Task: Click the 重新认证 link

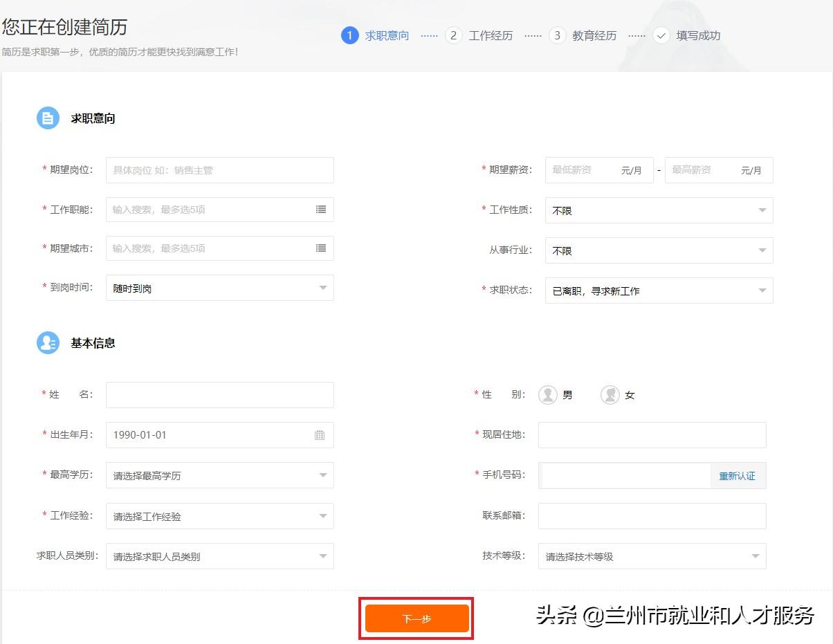Action: tap(738, 476)
